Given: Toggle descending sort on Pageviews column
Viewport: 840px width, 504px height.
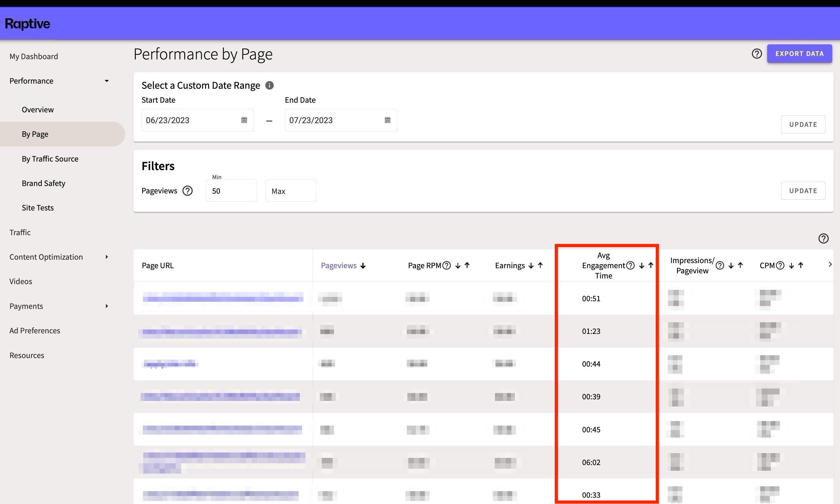Looking at the screenshot, I should [x=363, y=266].
